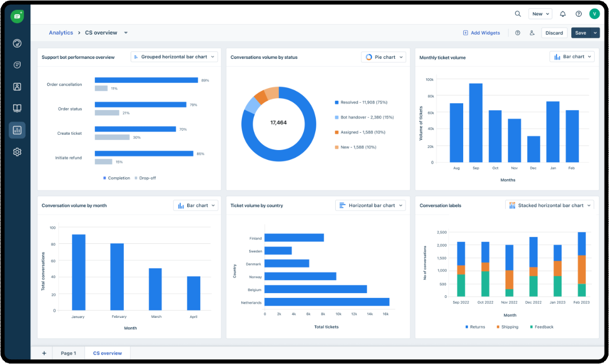This screenshot has height=364, width=609.
Task: Open Settings via the gear icon
Action: pyautogui.click(x=17, y=152)
